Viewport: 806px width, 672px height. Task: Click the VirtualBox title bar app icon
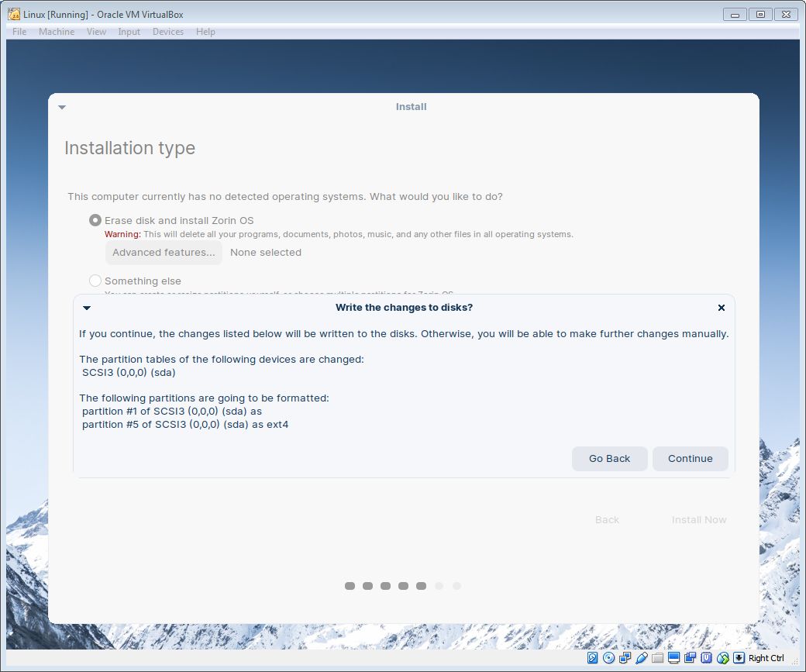tap(14, 15)
